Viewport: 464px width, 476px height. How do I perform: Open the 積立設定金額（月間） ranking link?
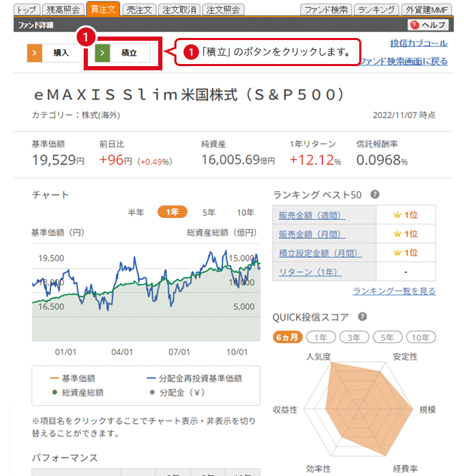(320, 253)
